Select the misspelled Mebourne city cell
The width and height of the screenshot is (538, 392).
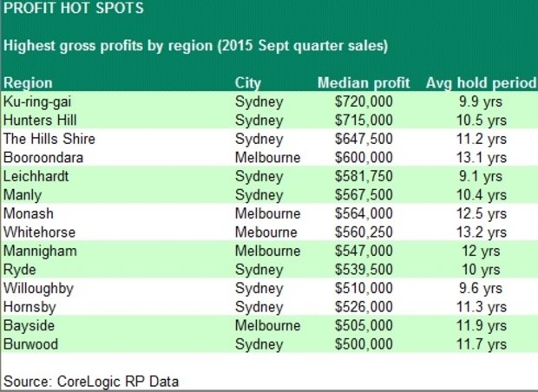266,232
